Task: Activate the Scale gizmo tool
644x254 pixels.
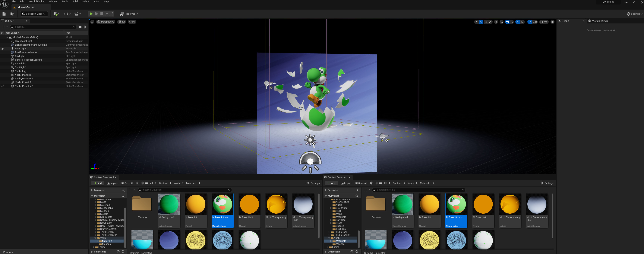Action: coord(490,22)
